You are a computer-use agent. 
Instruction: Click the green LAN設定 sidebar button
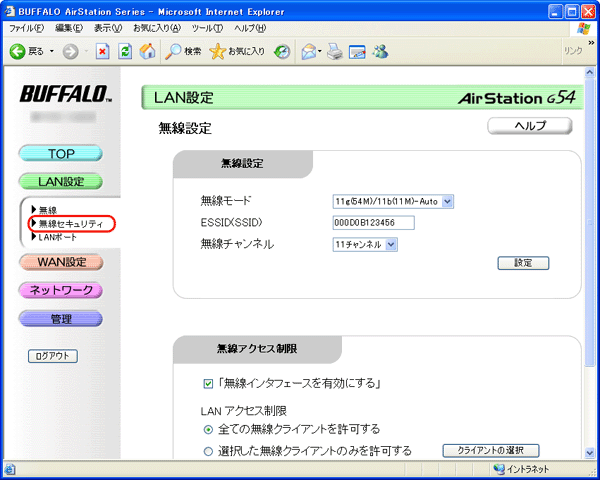tap(61, 181)
